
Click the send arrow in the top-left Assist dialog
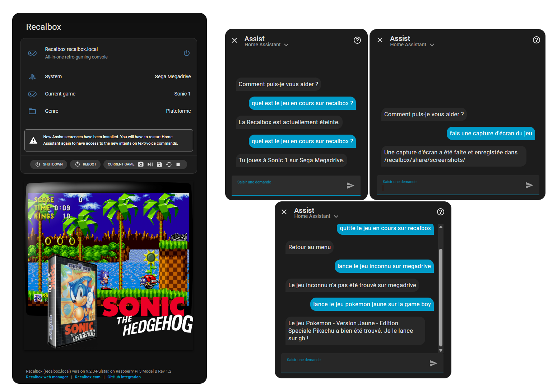point(350,185)
